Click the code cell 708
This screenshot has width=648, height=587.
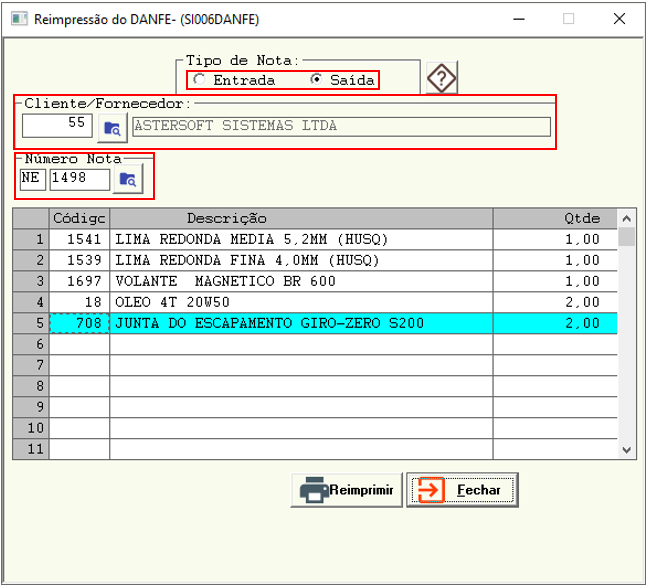click(x=79, y=323)
